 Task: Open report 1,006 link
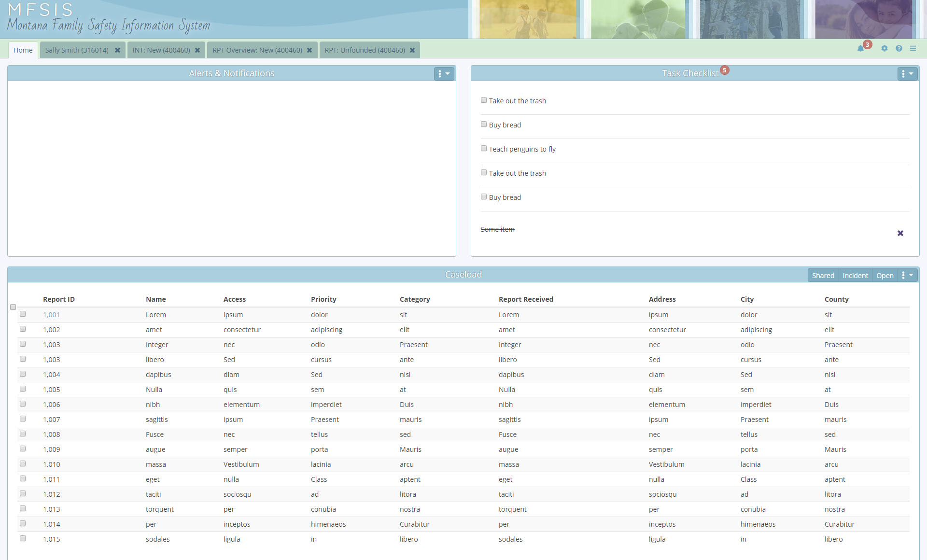51,405
